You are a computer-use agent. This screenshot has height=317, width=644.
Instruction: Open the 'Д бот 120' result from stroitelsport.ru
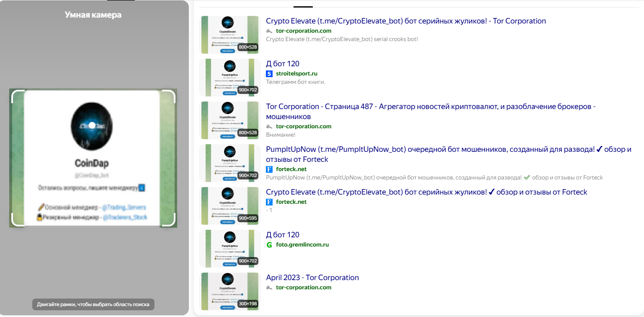coord(283,64)
